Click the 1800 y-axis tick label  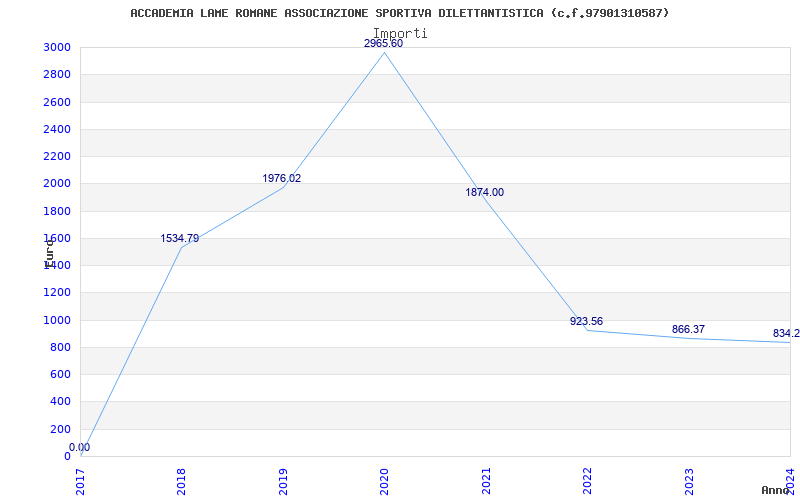[57, 211]
